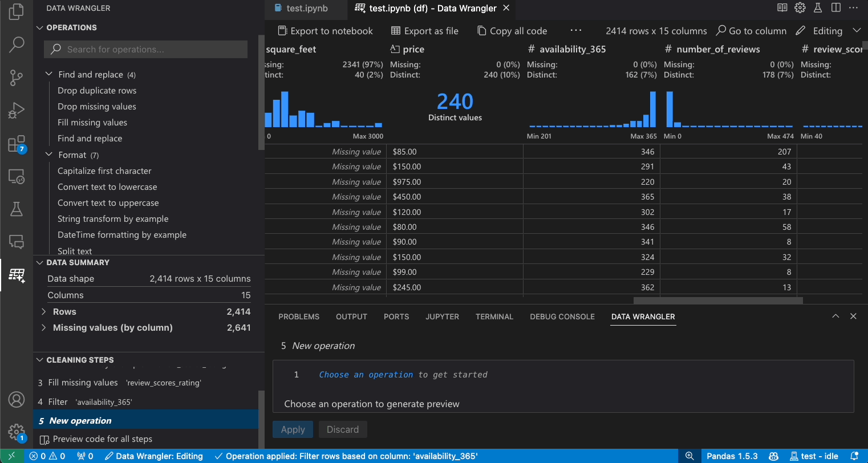
Task: Click the GitHub Copilot icon in status bar
Action: pos(773,456)
